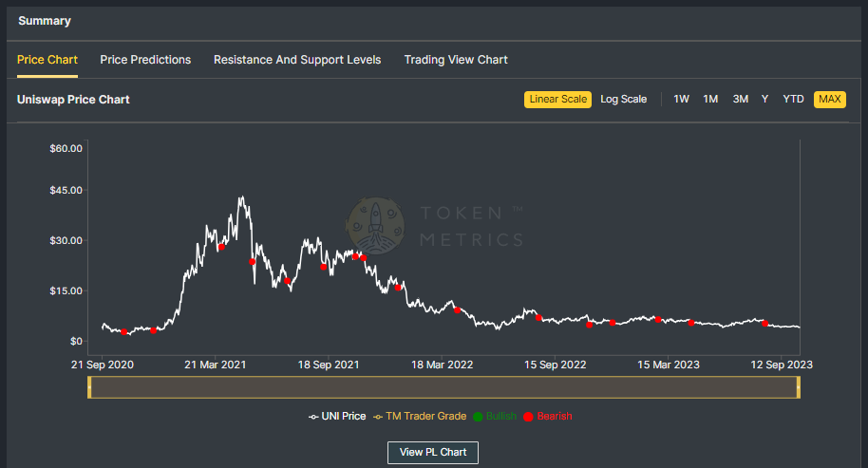Click the green Bullish legend dot

[480, 417]
